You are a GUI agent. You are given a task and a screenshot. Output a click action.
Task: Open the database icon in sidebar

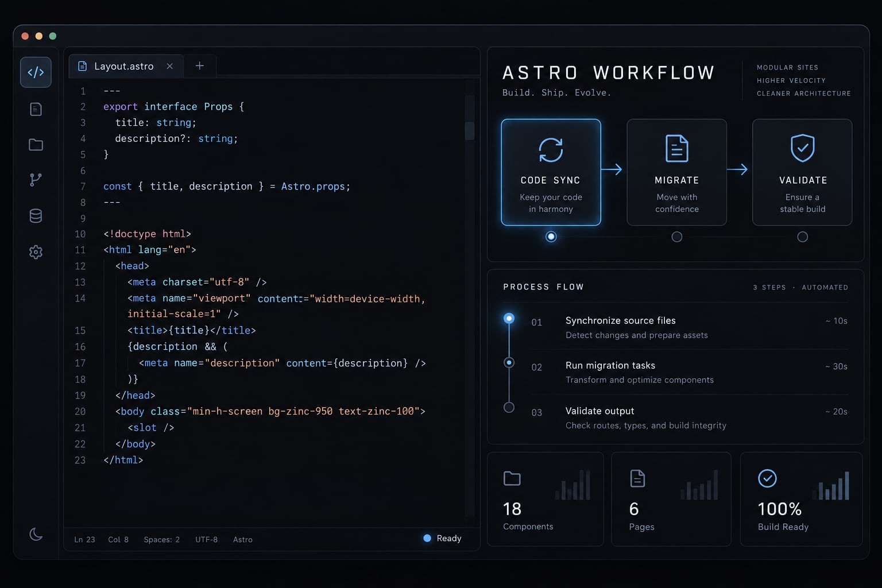coord(36,216)
